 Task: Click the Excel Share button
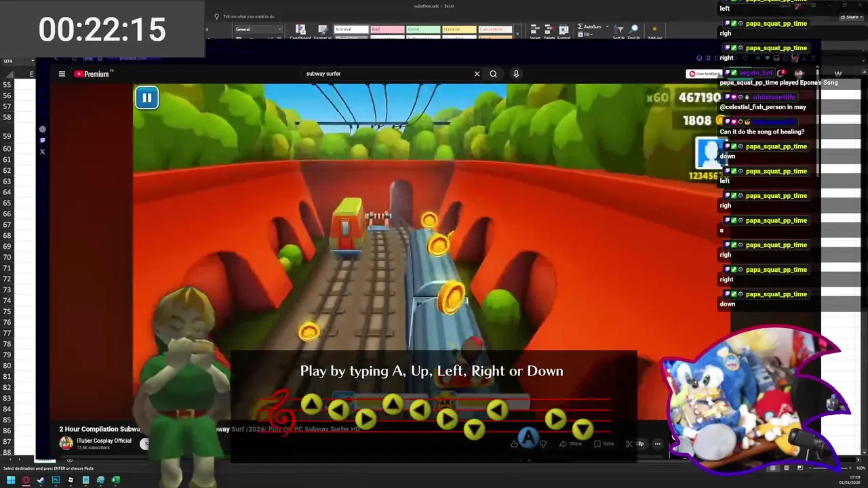click(851, 17)
